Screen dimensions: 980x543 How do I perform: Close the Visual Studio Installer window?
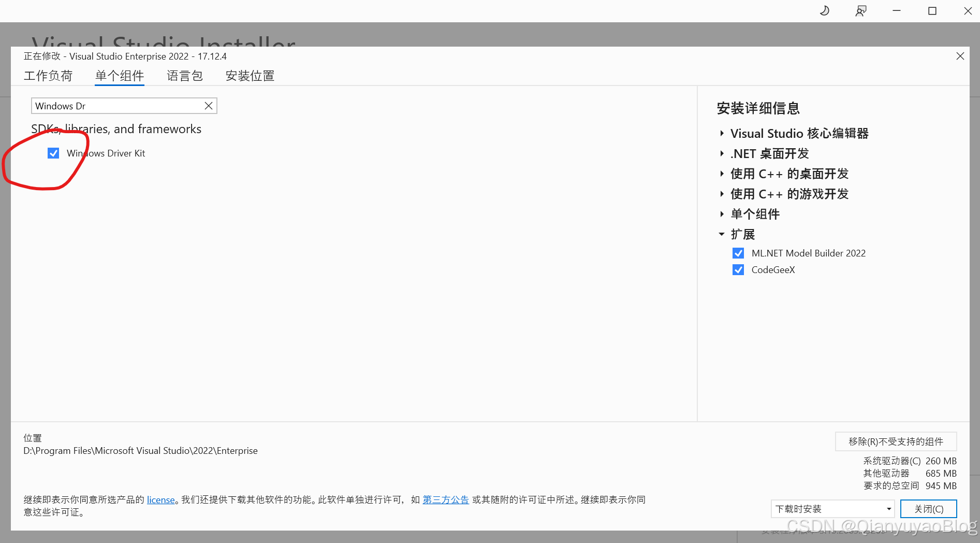tap(968, 11)
